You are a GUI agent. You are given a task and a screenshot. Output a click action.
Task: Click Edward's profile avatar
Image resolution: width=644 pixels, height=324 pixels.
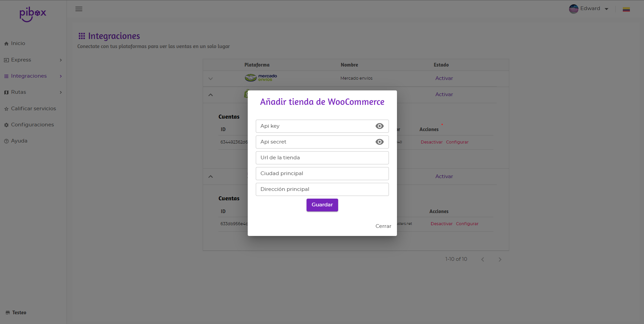[573, 9]
